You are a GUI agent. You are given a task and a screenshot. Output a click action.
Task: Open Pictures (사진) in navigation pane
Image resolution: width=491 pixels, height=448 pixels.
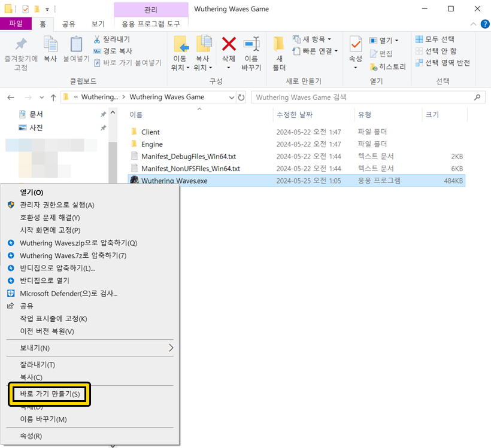coord(36,127)
